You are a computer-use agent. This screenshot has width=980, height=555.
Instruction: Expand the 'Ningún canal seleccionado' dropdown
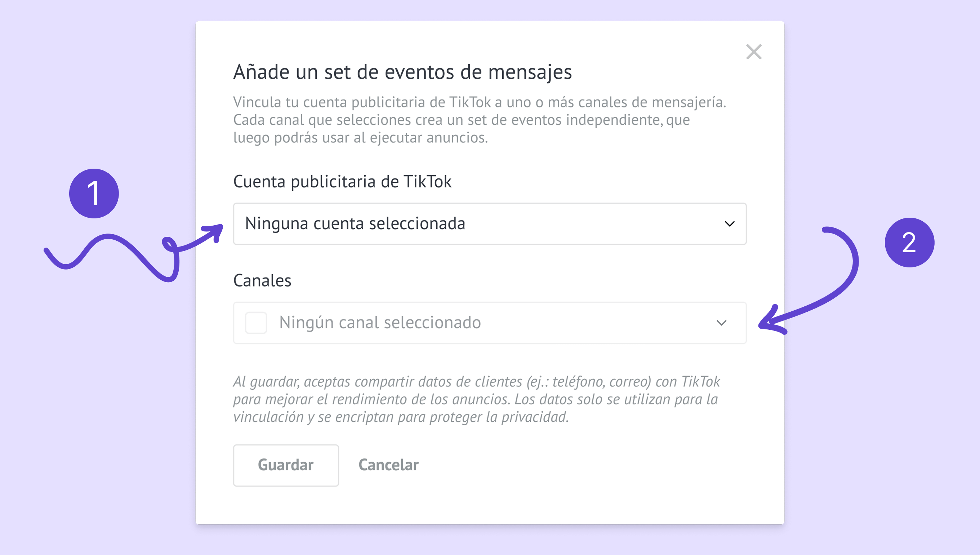click(489, 323)
